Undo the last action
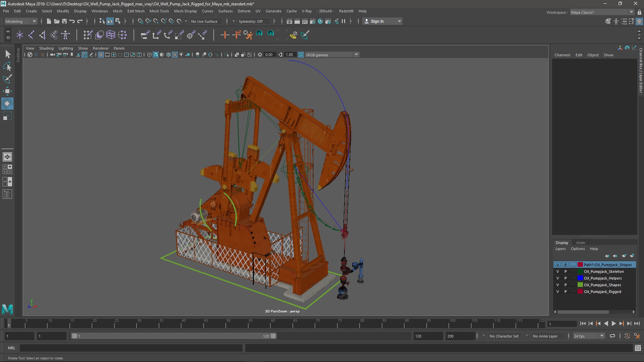Viewport: 644px width, 362px height. tap(72, 21)
